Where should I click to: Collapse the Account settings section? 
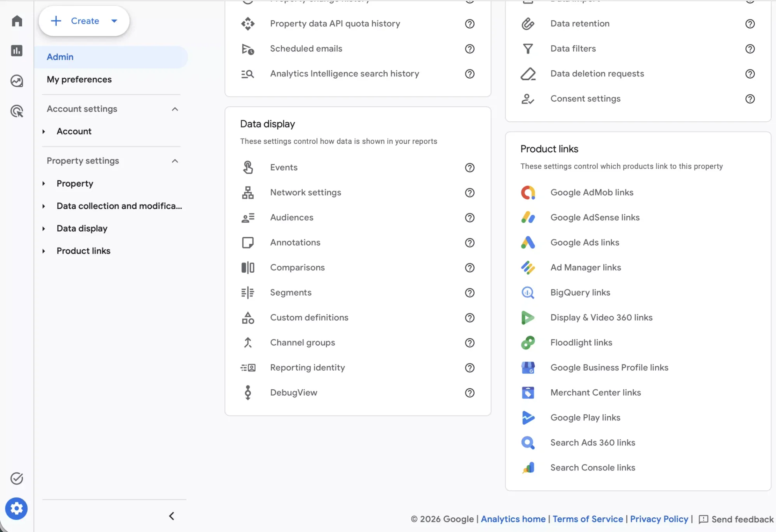pyautogui.click(x=175, y=109)
